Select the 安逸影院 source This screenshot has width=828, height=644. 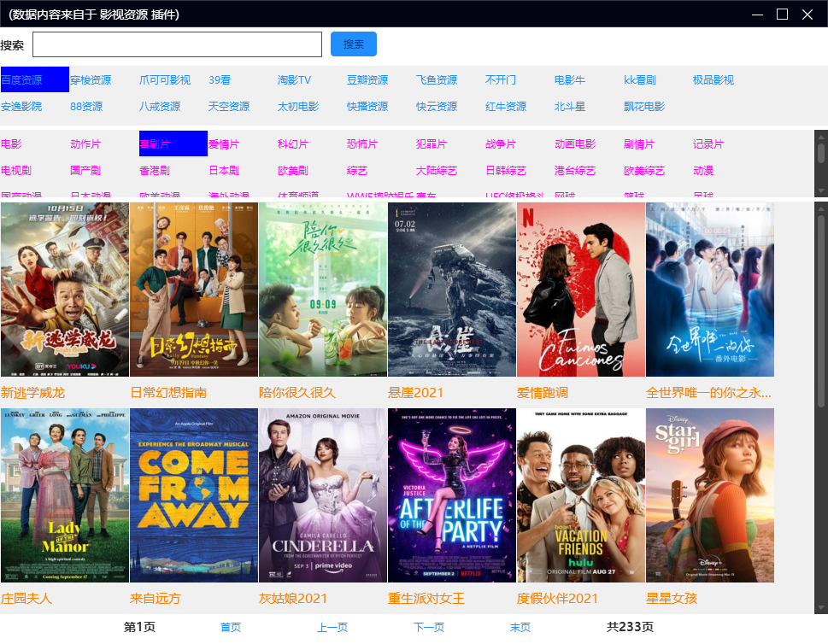point(21,106)
